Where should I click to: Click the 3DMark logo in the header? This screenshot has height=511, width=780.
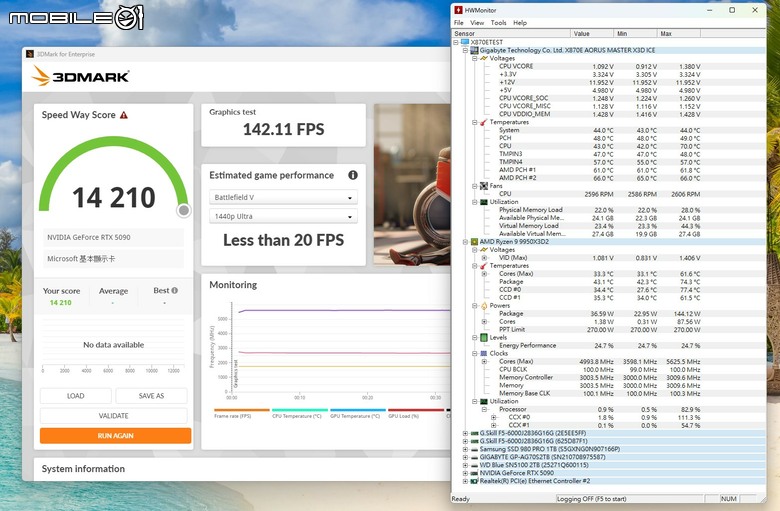point(80,77)
